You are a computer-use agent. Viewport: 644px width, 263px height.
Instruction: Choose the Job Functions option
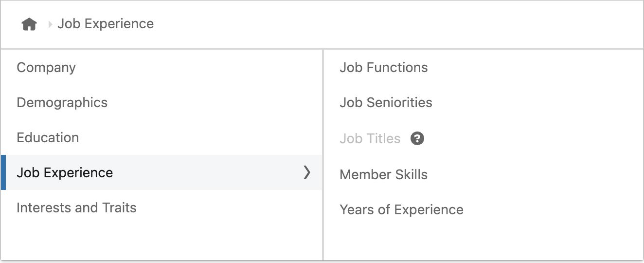point(384,67)
